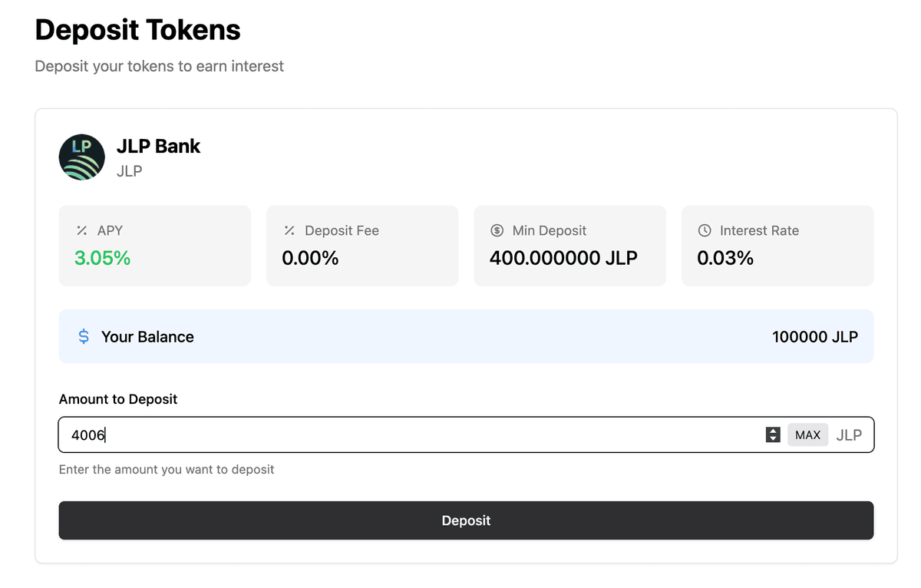Submit with the Deposit button
This screenshot has height=588, width=921.
tap(466, 520)
